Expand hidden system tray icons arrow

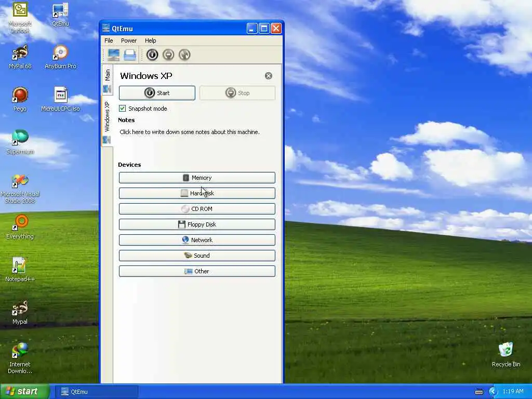tap(493, 392)
